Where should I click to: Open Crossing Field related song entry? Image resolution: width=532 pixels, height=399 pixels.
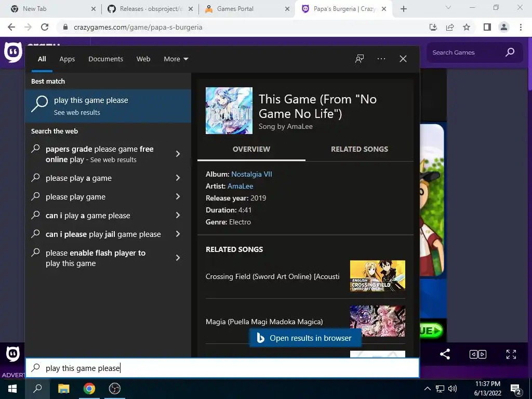coord(305,276)
